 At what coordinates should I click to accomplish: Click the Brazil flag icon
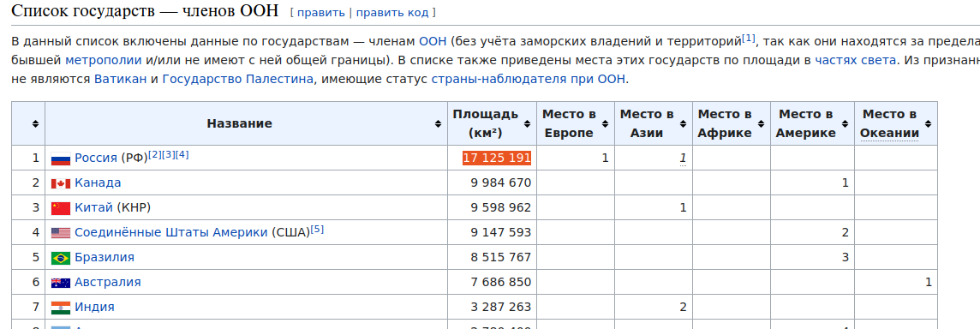click(61, 258)
